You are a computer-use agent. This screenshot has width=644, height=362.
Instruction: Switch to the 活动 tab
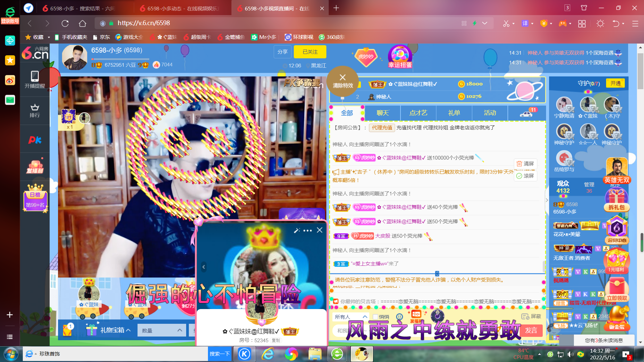(x=490, y=113)
